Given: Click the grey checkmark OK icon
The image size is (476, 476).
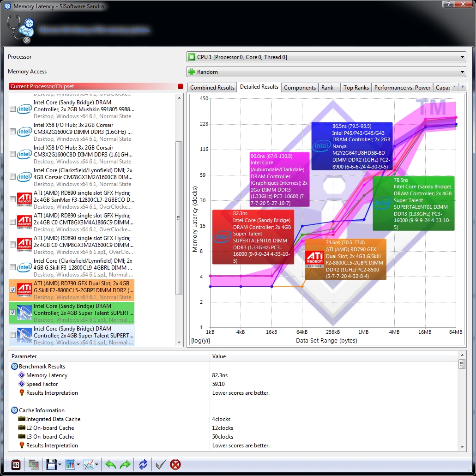Looking at the screenshot, I should tap(160, 464).
